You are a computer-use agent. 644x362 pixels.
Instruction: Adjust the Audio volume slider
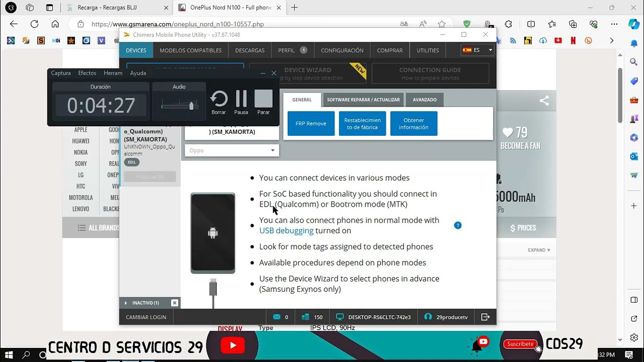tap(191, 106)
